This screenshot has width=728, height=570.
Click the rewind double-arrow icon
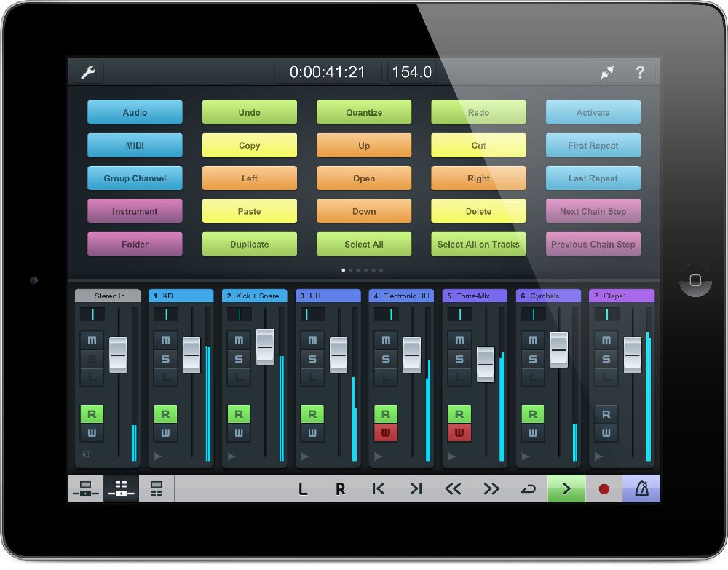[453, 489]
